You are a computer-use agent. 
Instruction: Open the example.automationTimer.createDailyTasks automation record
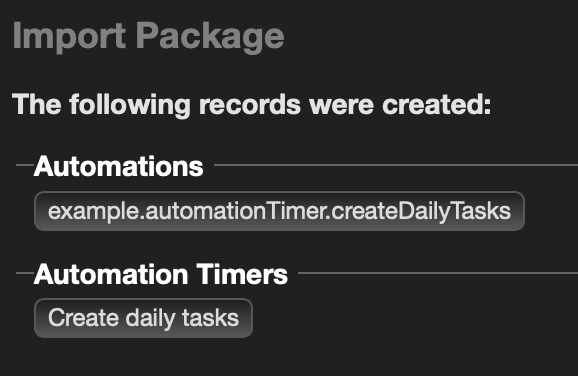click(x=279, y=211)
